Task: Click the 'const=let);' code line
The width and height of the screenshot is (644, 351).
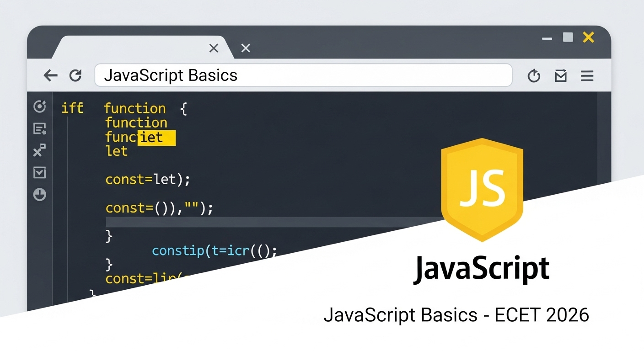Action: [x=148, y=179]
